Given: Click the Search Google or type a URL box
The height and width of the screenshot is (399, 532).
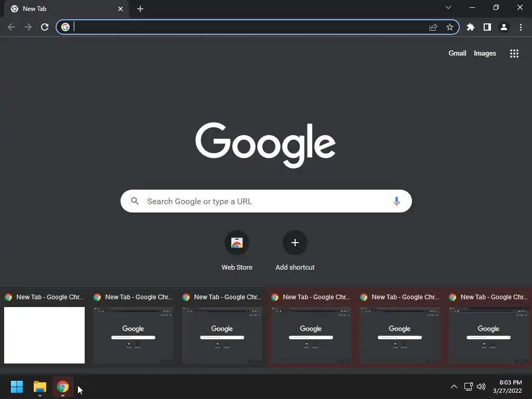Looking at the screenshot, I should 267,201.
